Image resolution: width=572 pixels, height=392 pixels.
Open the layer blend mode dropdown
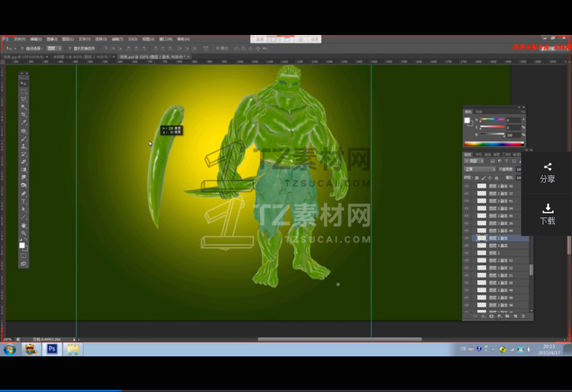tap(480, 169)
